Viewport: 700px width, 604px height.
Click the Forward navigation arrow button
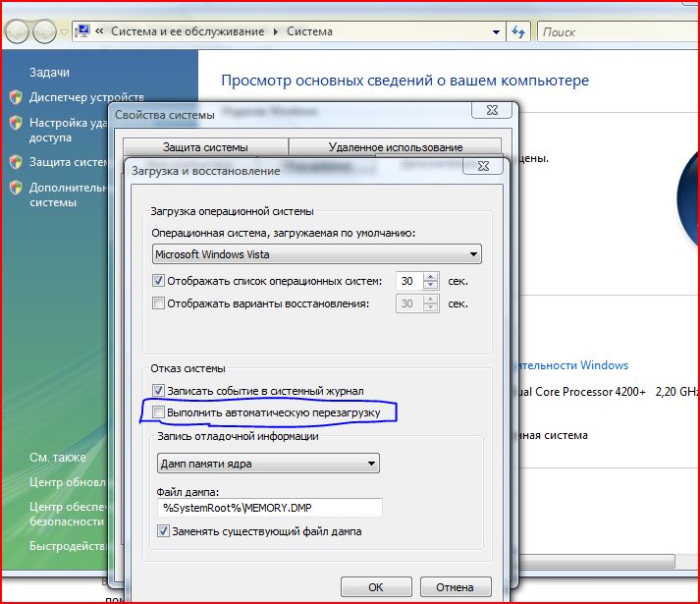coord(45,31)
